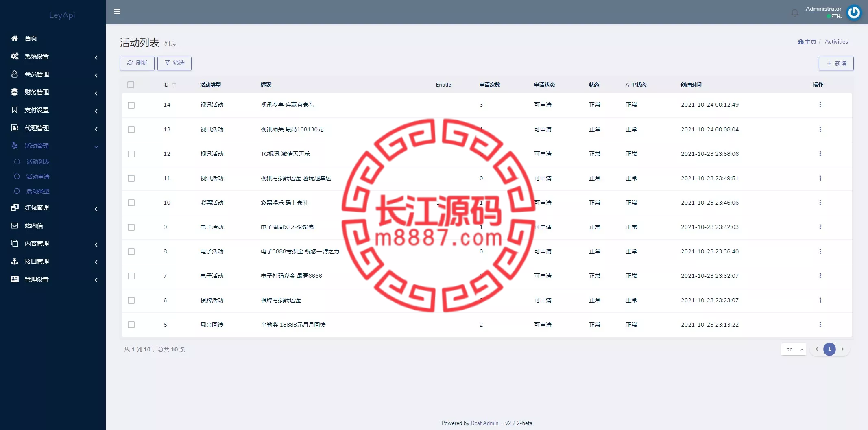
Task: Expand the 系统设置 chevron
Action: click(x=96, y=57)
